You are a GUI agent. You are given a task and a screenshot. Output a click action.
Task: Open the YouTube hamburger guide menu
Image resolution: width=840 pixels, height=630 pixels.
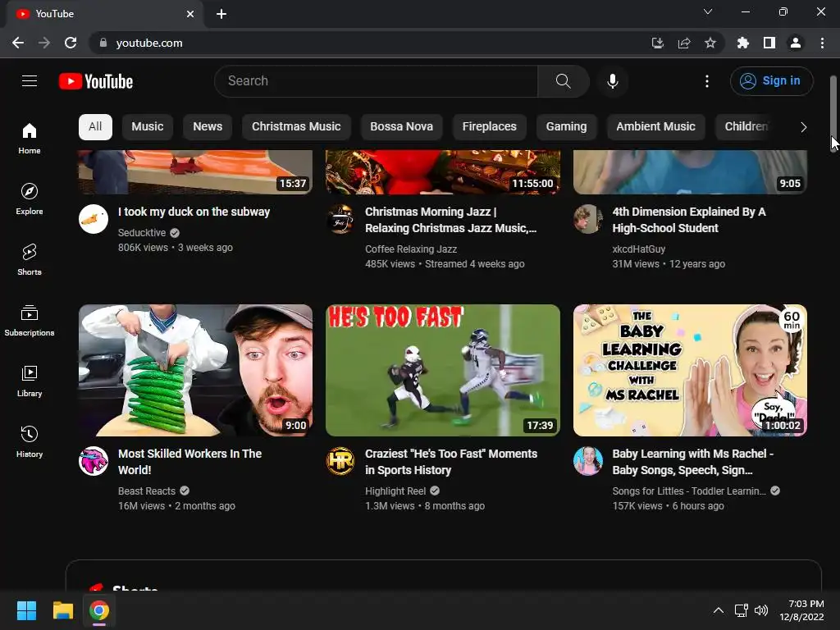click(30, 81)
